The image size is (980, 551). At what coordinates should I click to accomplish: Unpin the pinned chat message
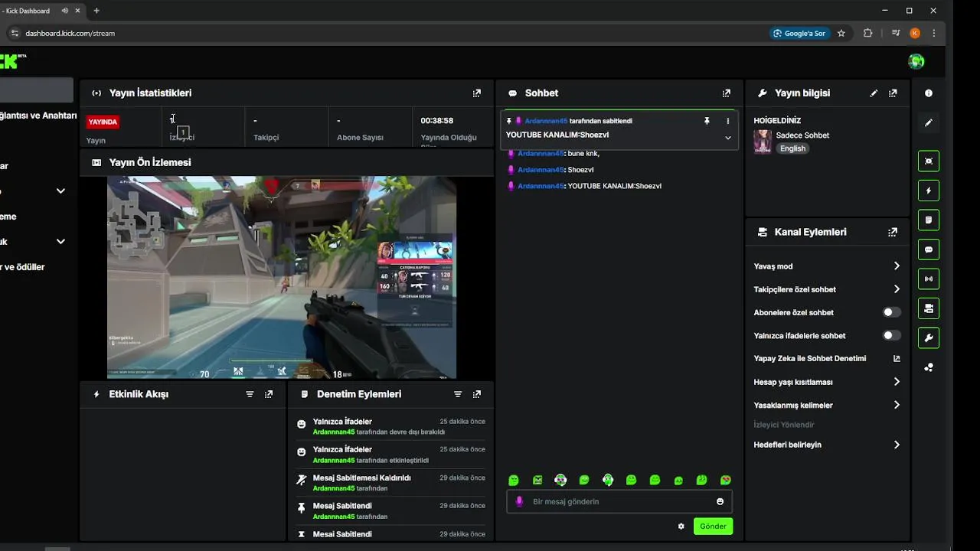707,121
